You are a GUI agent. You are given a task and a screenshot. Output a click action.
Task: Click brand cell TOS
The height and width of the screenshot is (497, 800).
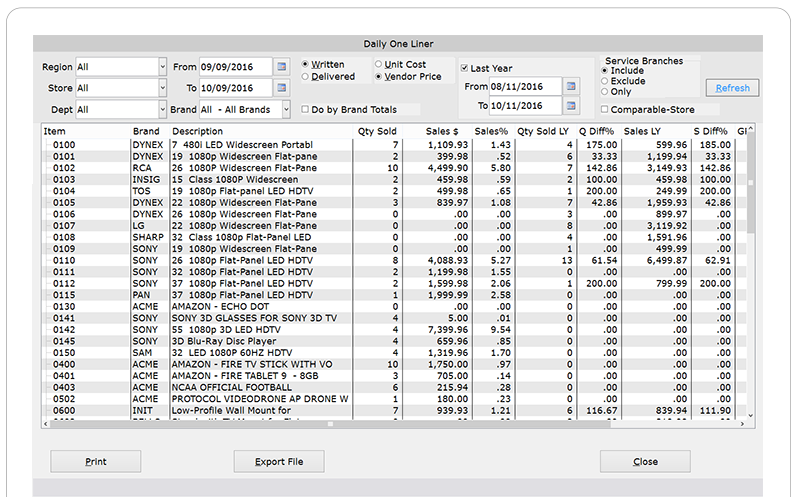[141, 191]
